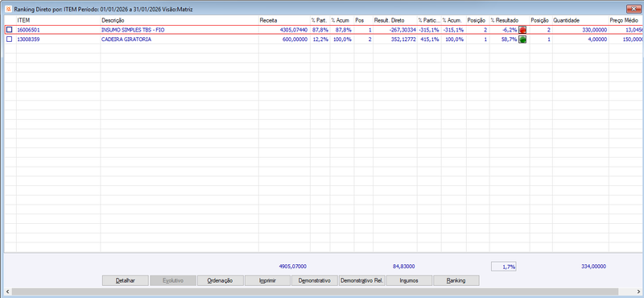
Task: Select item code 16006501
Action: click(x=29, y=30)
